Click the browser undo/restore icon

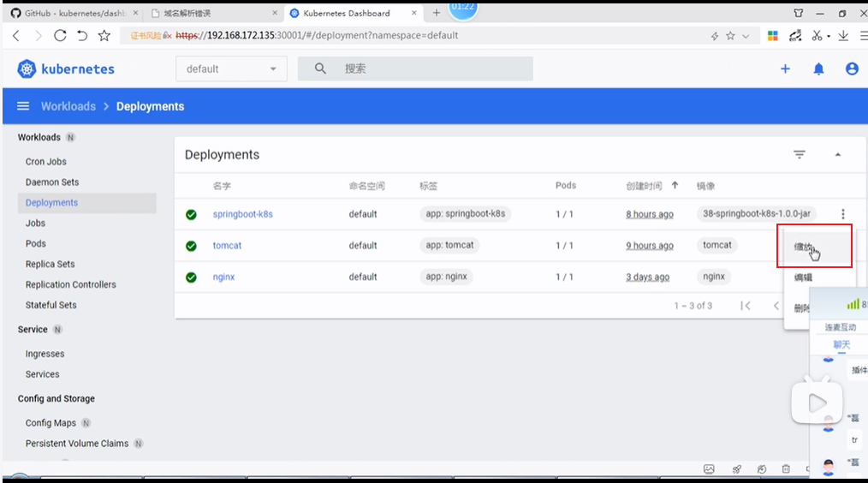coord(82,36)
